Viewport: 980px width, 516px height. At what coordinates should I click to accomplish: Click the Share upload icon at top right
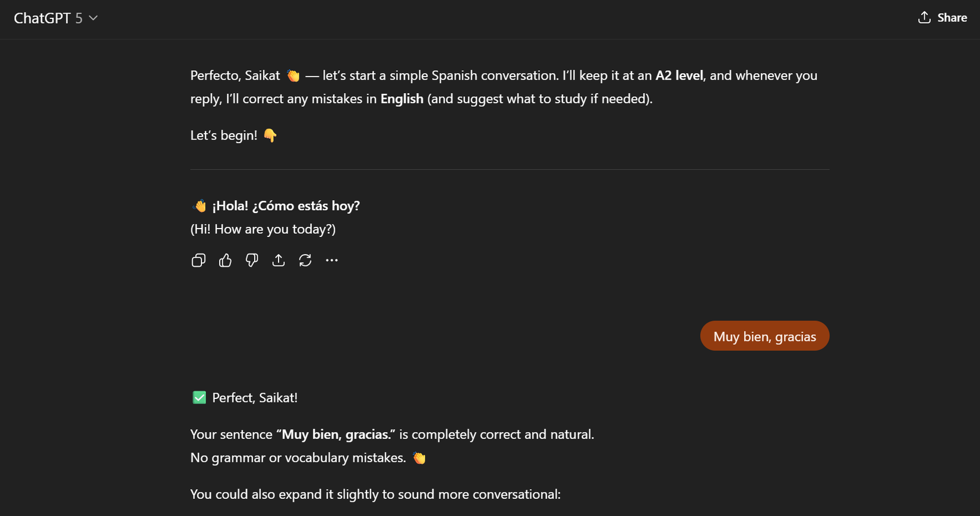pyautogui.click(x=924, y=18)
